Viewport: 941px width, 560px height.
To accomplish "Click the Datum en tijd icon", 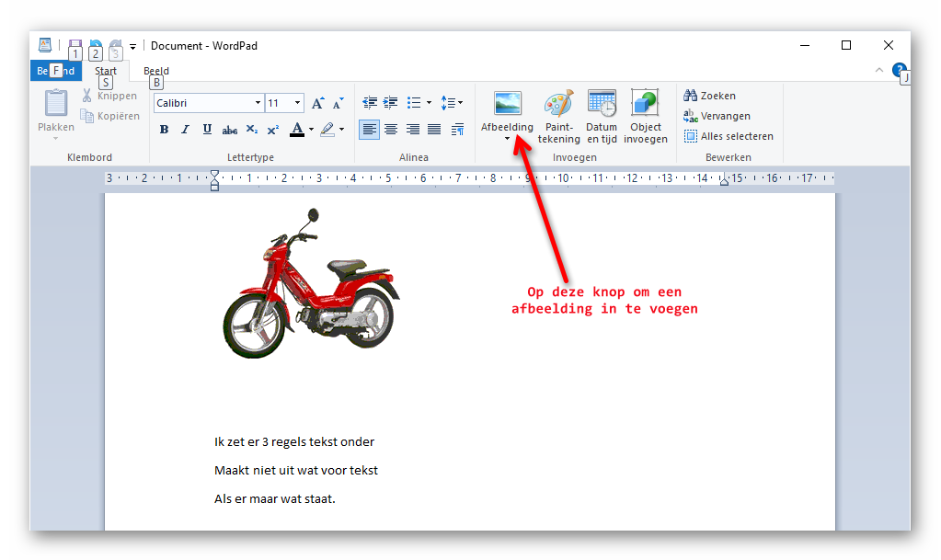I will tap(602, 105).
